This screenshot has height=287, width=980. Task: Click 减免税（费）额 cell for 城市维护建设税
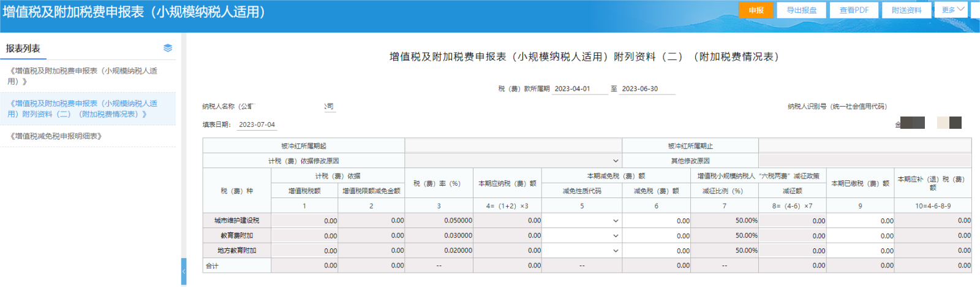pos(656,221)
